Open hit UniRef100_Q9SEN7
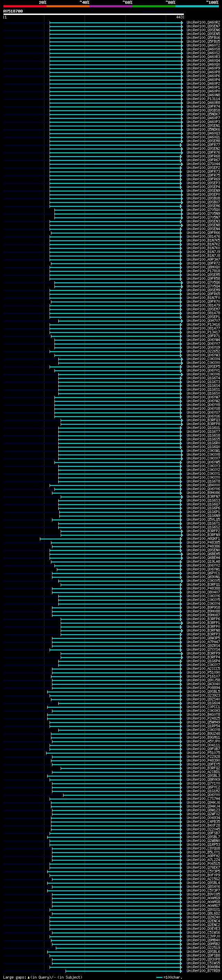This screenshot has height=980, width=222. pos(203,26)
